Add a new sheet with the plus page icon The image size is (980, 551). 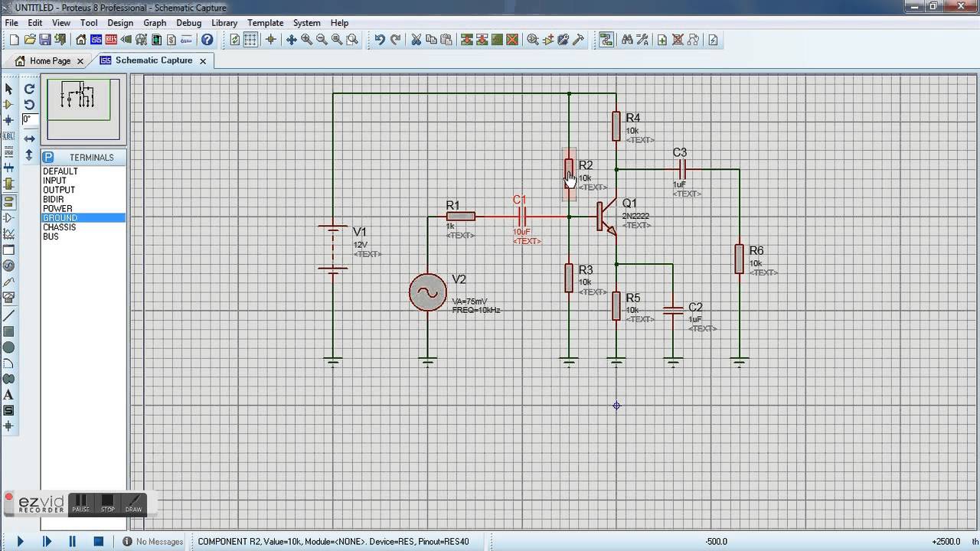[662, 40]
